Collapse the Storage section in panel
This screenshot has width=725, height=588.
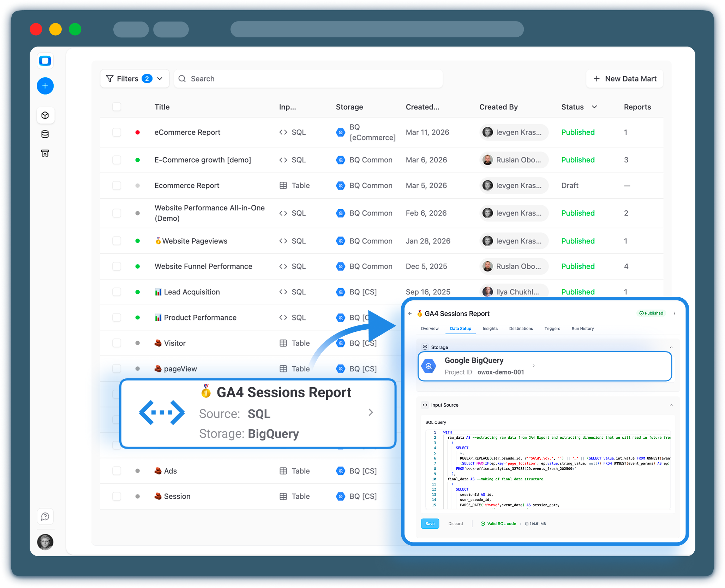tap(671, 347)
